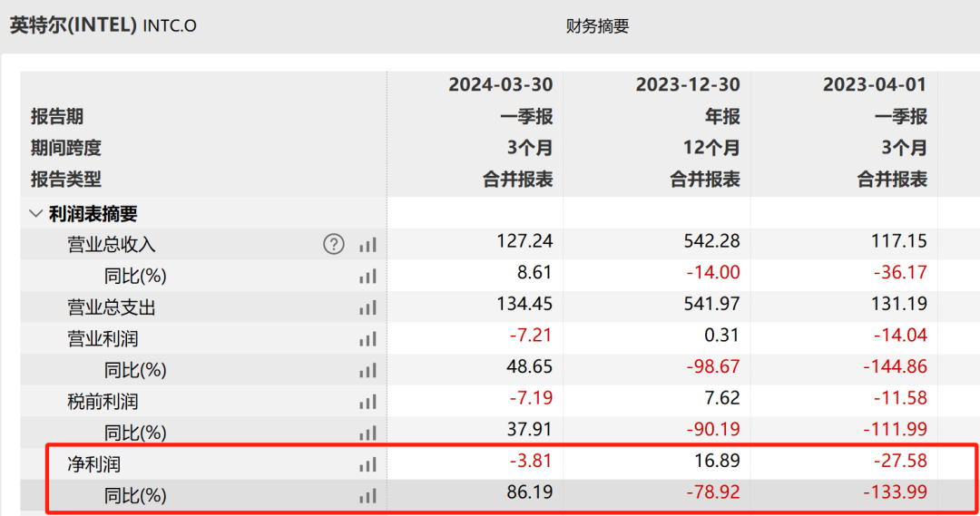Click the help icon beside 营业总收入
980x516 pixels.
coord(334,244)
